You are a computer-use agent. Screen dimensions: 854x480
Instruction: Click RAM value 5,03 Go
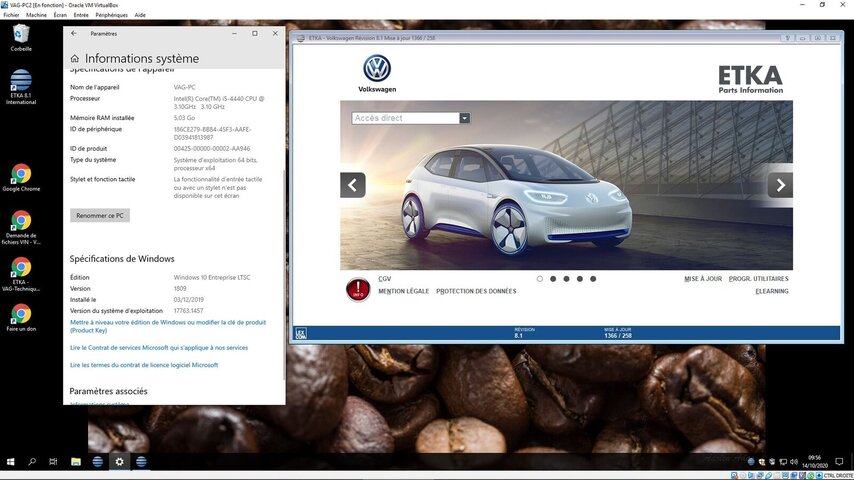point(184,118)
